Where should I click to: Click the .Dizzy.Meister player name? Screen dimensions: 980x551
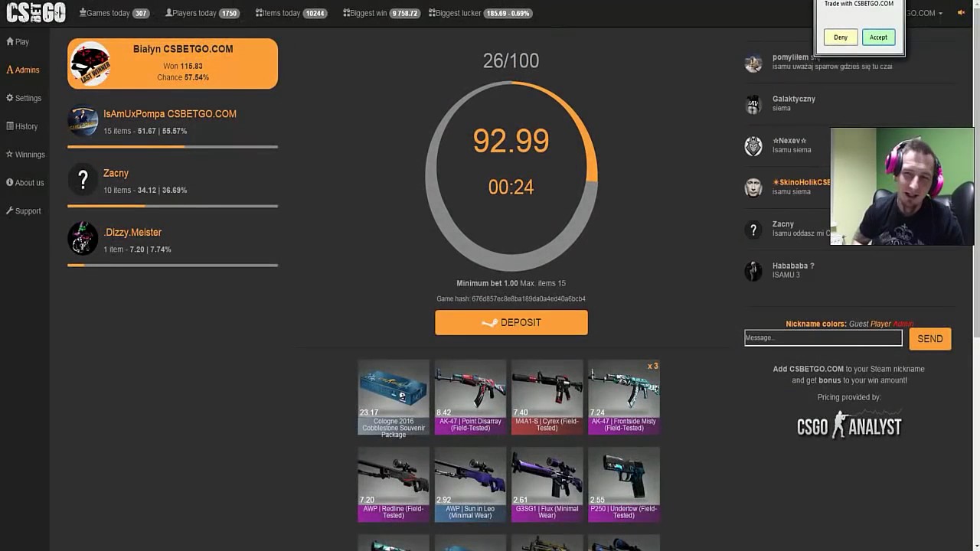[x=132, y=233]
